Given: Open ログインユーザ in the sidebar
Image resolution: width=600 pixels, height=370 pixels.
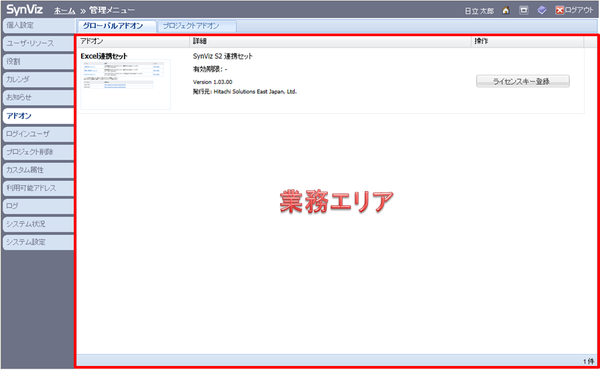Looking at the screenshot, I should pyautogui.click(x=38, y=134).
